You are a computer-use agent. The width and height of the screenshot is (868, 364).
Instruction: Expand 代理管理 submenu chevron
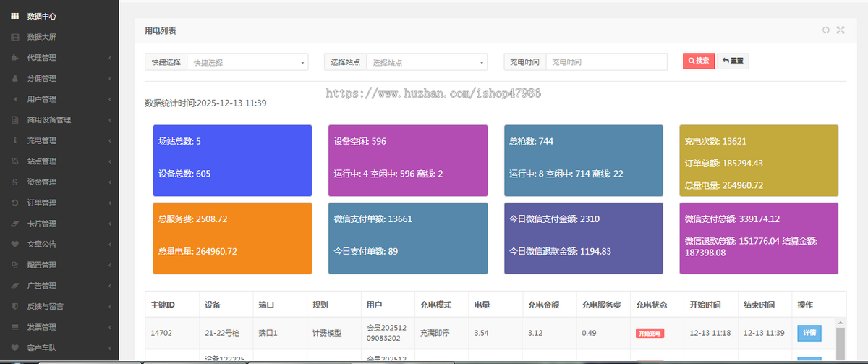(x=110, y=57)
